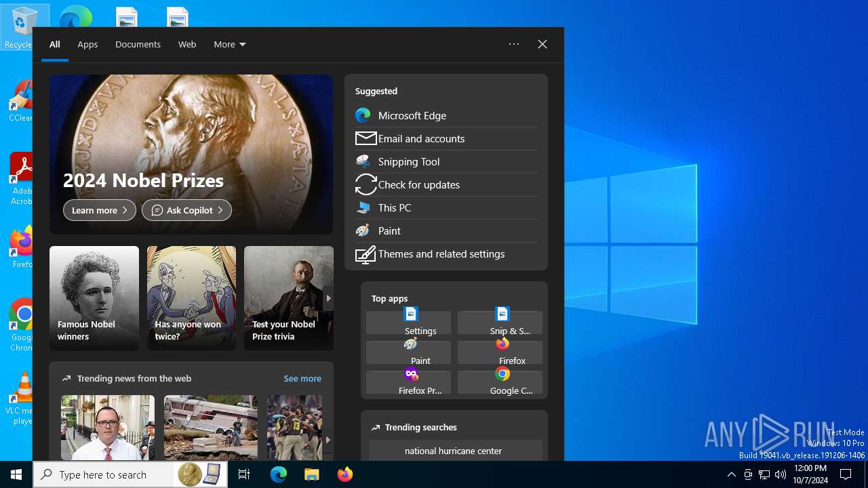Open news thumbnail of baseball players
This screenshot has width=868, height=488.
[x=295, y=428]
